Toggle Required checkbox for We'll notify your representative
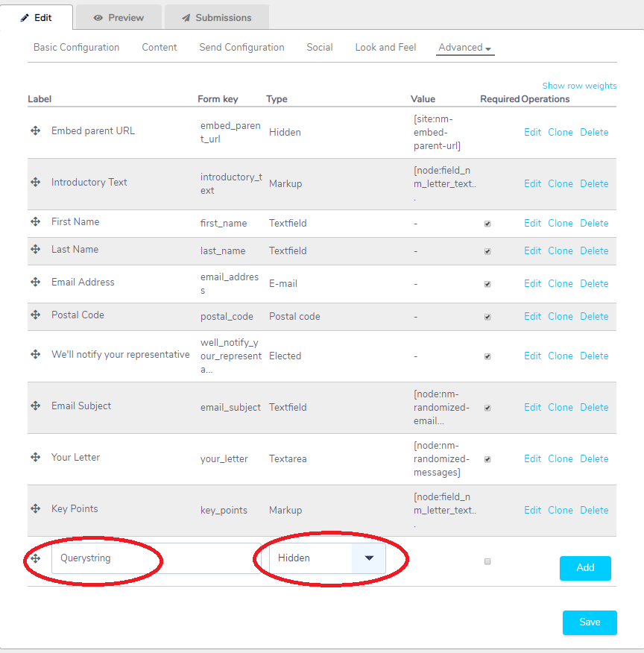 coord(487,357)
